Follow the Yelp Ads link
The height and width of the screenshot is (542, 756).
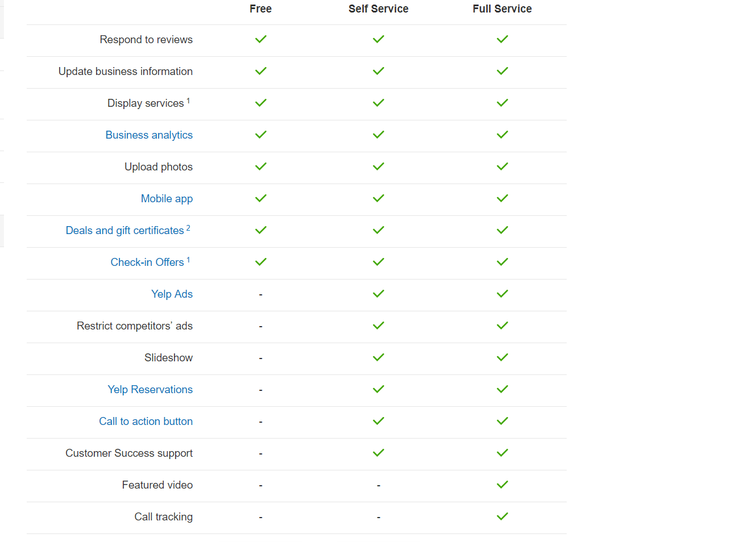coord(172,294)
